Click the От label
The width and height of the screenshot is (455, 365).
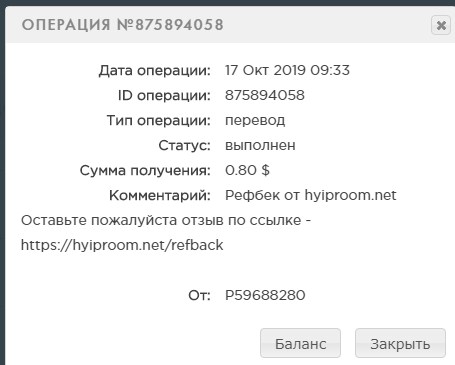[x=200, y=295]
